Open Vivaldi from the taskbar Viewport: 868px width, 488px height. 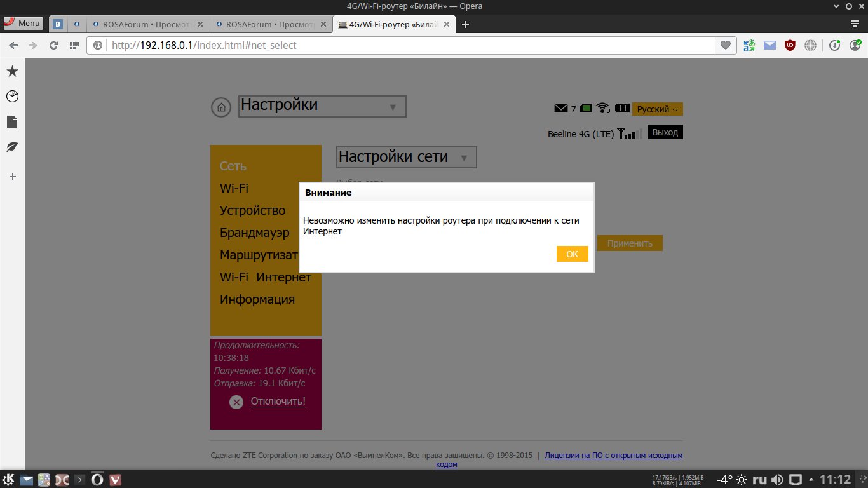115,480
